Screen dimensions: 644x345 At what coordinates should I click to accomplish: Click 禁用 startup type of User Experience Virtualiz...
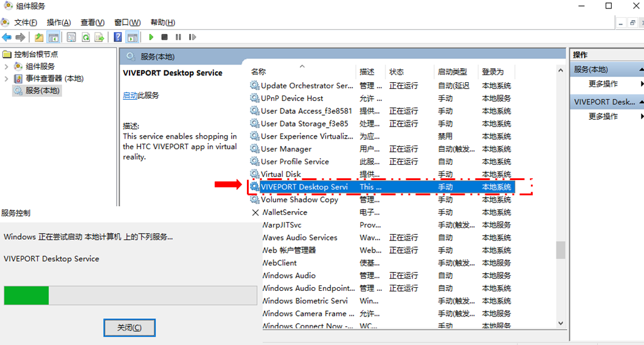tap(445, 136)
